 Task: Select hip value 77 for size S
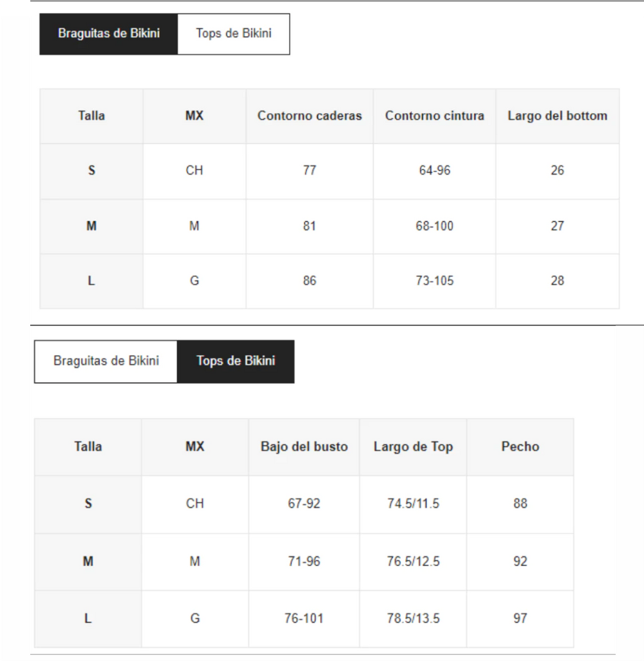309,170
